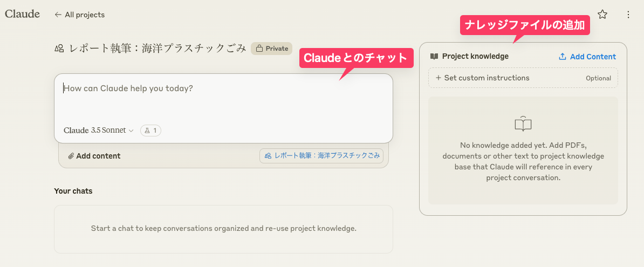Click the project title レポート執筆：海洋プラスチックごみ

click(x=157, y=49)
